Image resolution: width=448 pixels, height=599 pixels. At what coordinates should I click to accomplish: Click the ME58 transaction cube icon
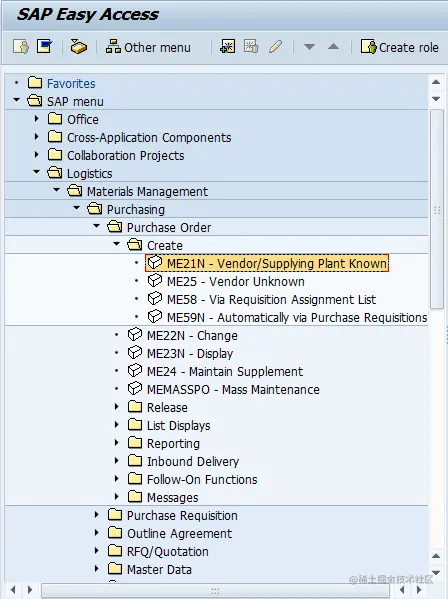pos(155,298)
